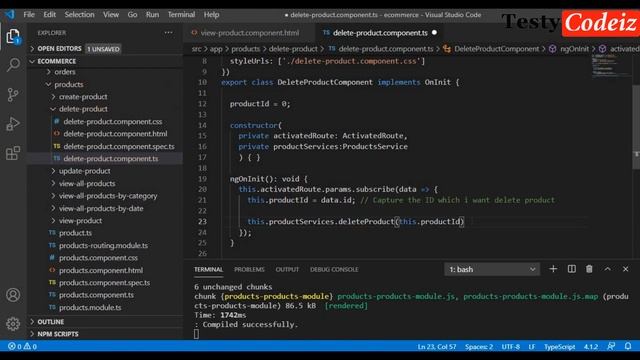This screenshot has width=640, height=360.
Task: Open delete-product.component.html file
Action: click(x=115, y=134)
